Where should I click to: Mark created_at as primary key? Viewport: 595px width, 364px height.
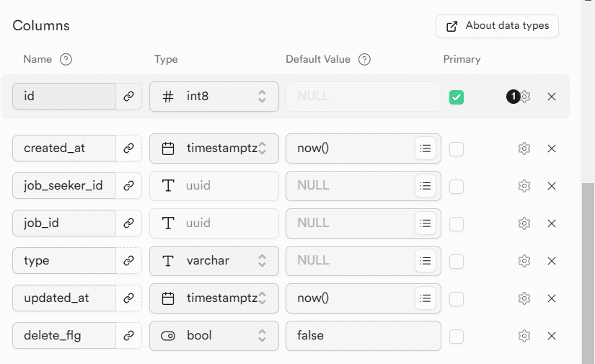coord(457,148)
